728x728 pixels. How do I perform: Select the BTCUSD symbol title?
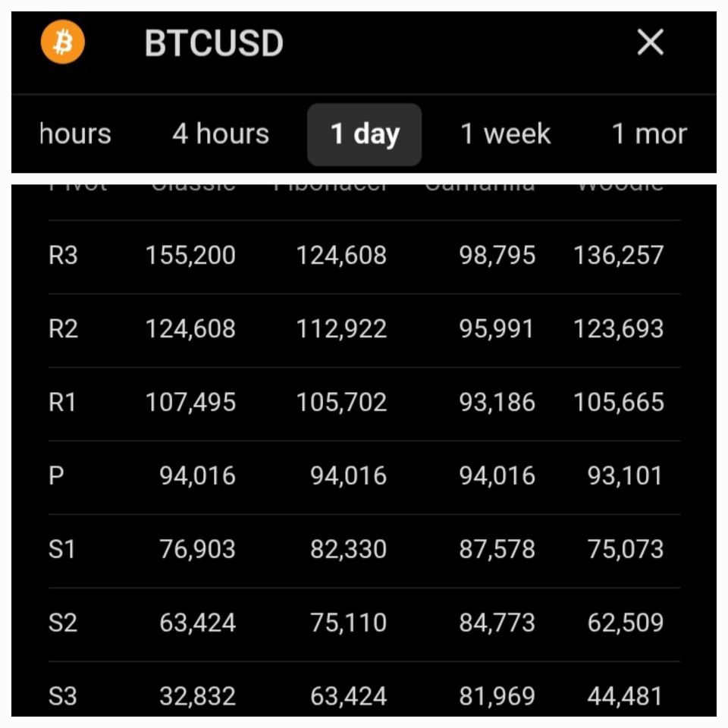pyautogui.click(x=214, y=44)
